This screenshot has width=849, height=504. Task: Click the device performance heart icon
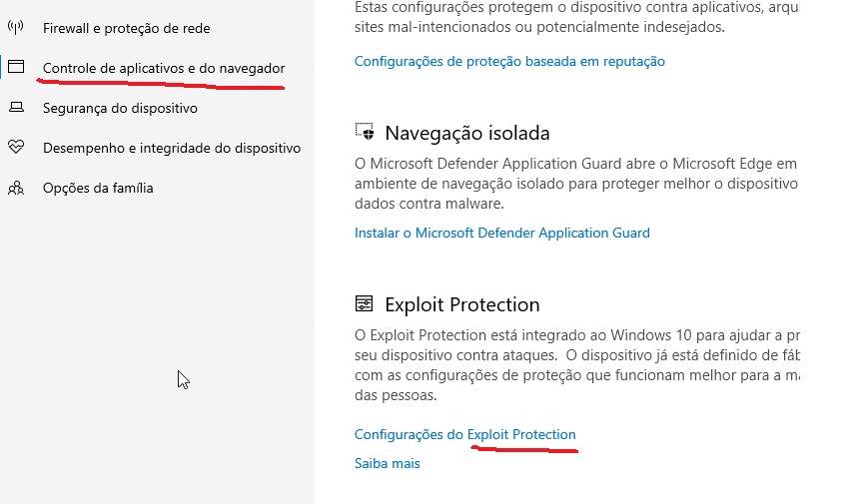[x=16, y=148]
